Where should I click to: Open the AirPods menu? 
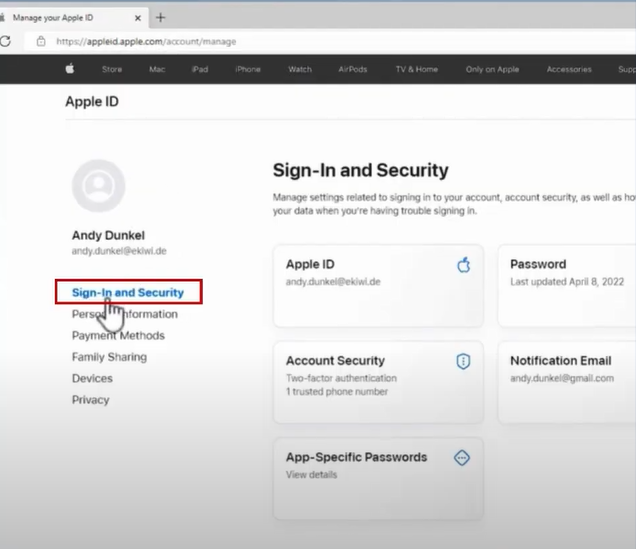pos(352,69)
